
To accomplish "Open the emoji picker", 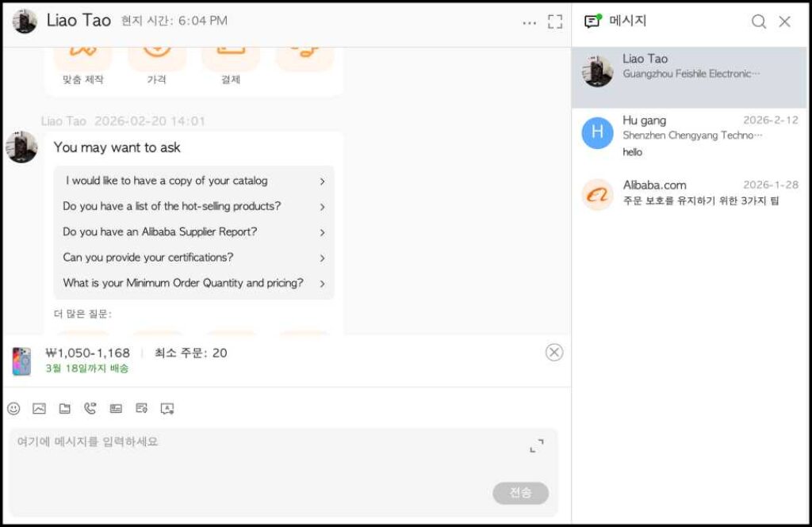I will (13, 408).
